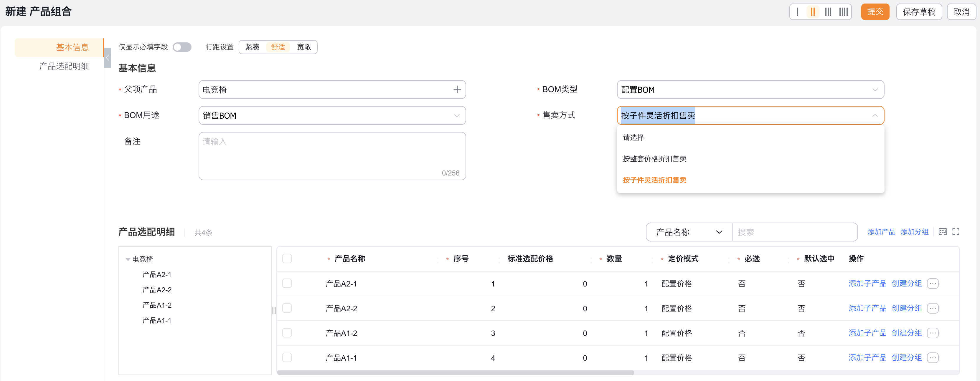Screen dimensions: 980x381
Task: Open more actions for 产品A1-1 row
Action: [933, 357]
